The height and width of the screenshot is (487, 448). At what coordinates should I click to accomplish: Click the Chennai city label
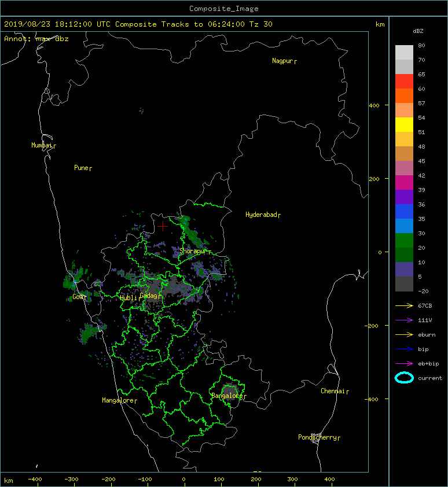point(333,391)
